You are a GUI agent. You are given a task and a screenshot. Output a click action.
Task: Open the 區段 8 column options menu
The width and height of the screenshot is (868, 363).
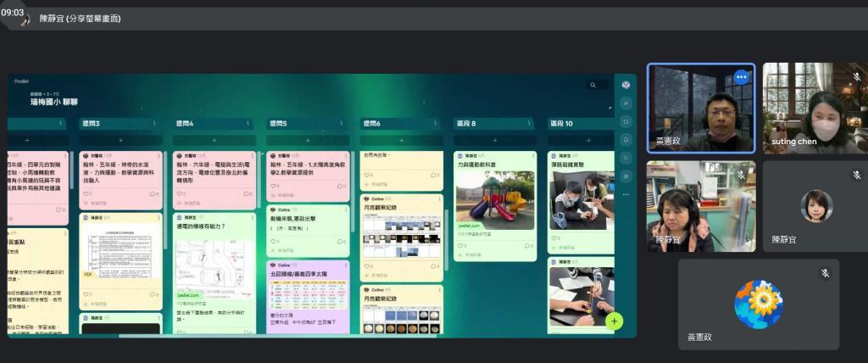531,123
